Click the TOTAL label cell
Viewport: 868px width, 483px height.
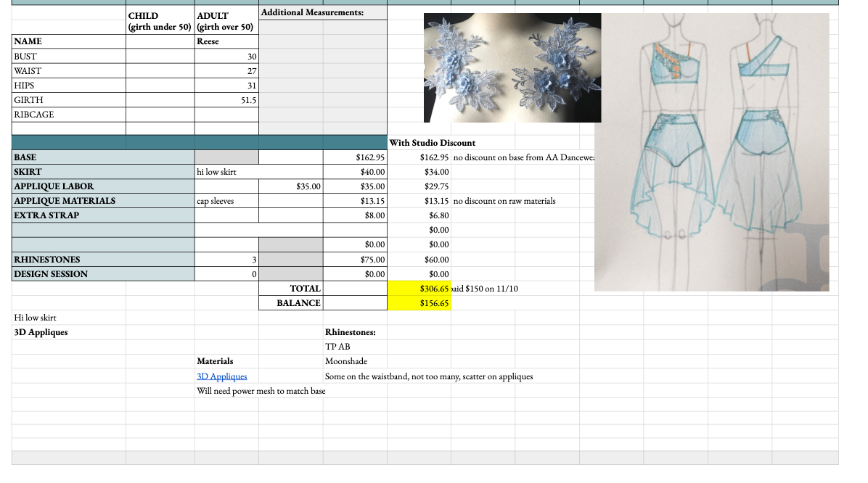coord(290,288)
